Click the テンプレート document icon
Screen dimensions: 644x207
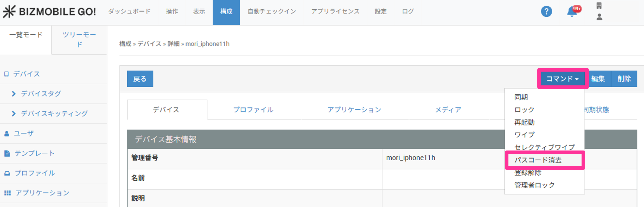pyautogui.click(x=7, y=153)
